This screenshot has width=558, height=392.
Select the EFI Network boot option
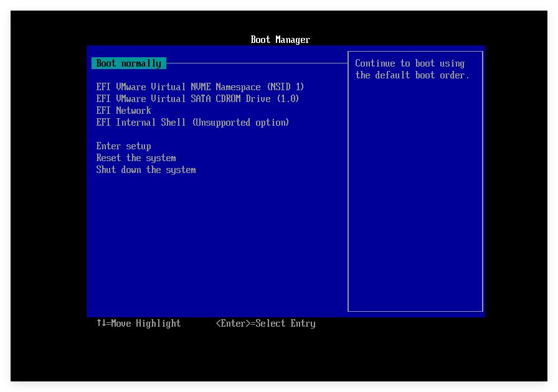point(123,111)
